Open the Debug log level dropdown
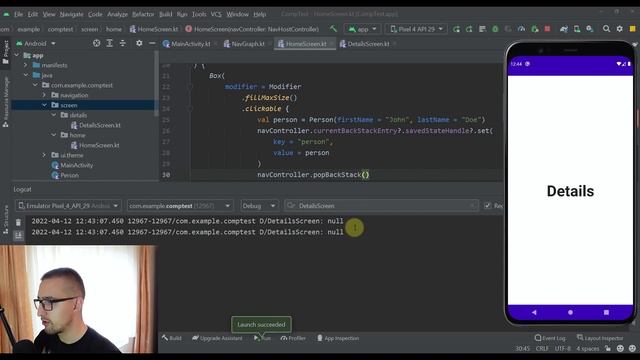 tap(259, 206)
